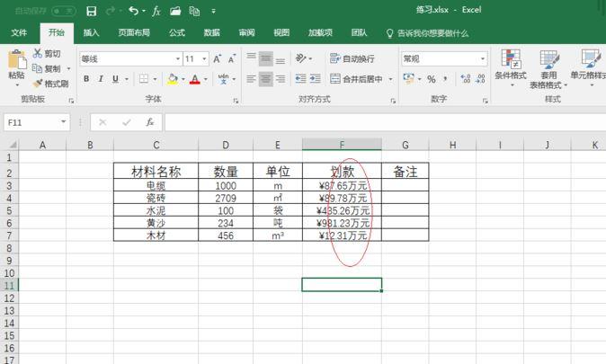606x364 pixels.
Task: Click the red font color swatch
Action: (x=195, y=79)
